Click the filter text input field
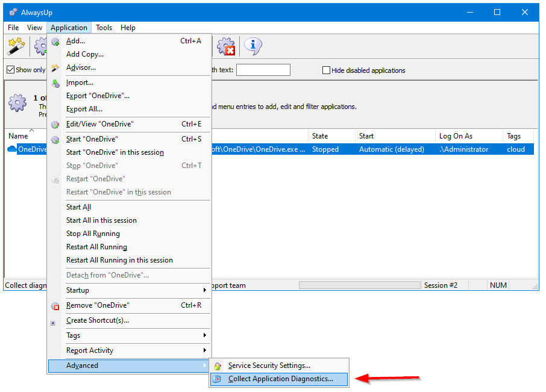The image size is (546, 392). tap(263, 70)
